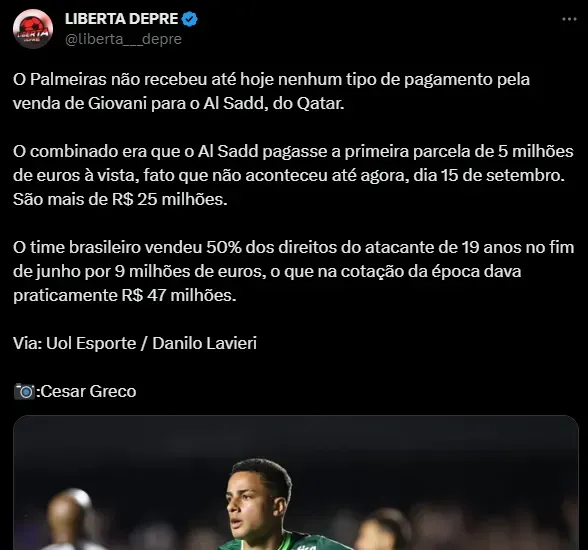
Task: Click the camera emoji before Cesar Greco
Action: (x=24, y=391)
